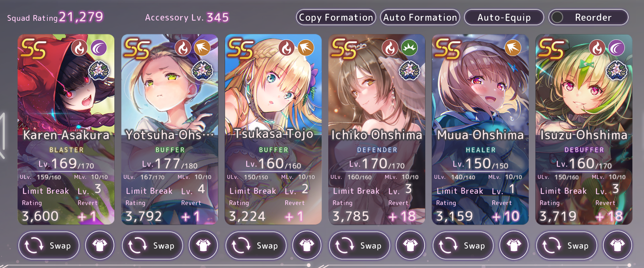This screenshot has width=644, height=268.
Task: Open the costume icon under Muua Ohshima
Action: 514,245
